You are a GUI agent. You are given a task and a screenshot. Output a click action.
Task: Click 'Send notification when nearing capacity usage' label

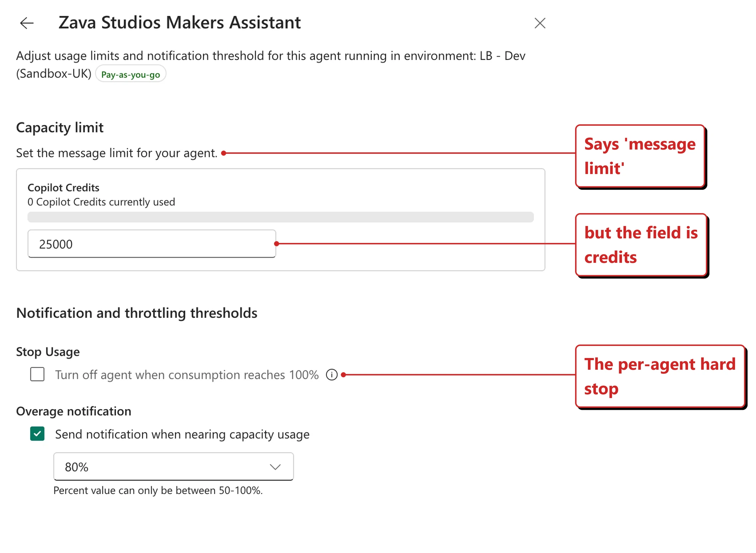(x=182, y=434)
